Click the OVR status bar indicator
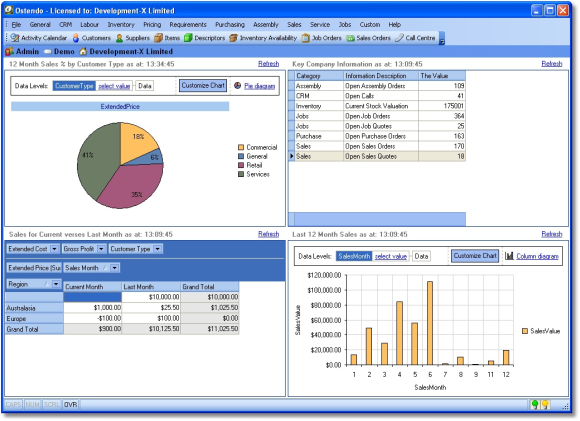Image resolution: width=580 pixels, height=421 pixels. (x=70, y=404)
